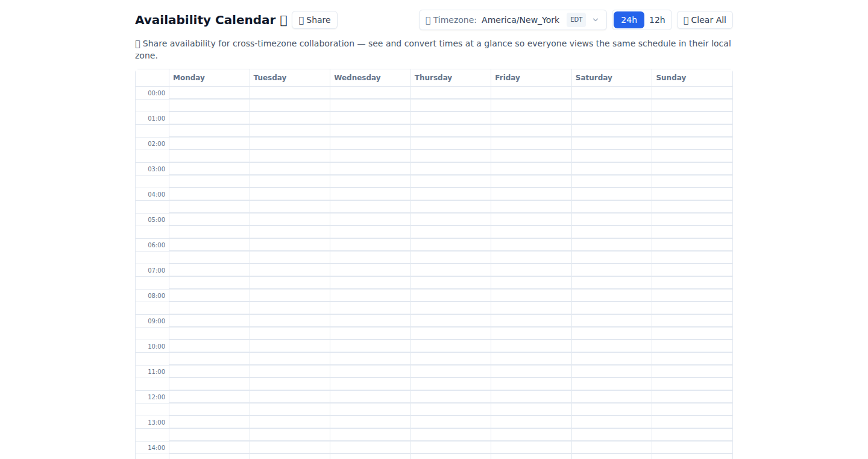The width and height of the screenshot is (868, 459).
Task: Select Wednesday 08:00 availability slot
Action: click(370, 296)
